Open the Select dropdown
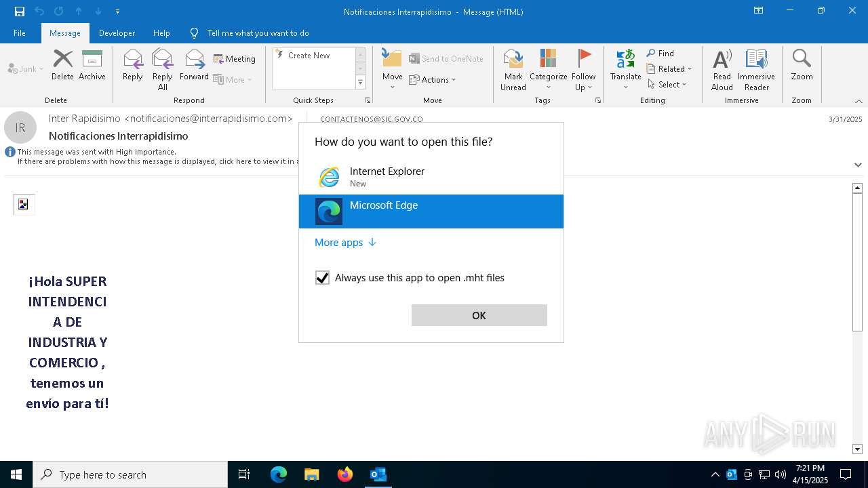 [667, 85]
